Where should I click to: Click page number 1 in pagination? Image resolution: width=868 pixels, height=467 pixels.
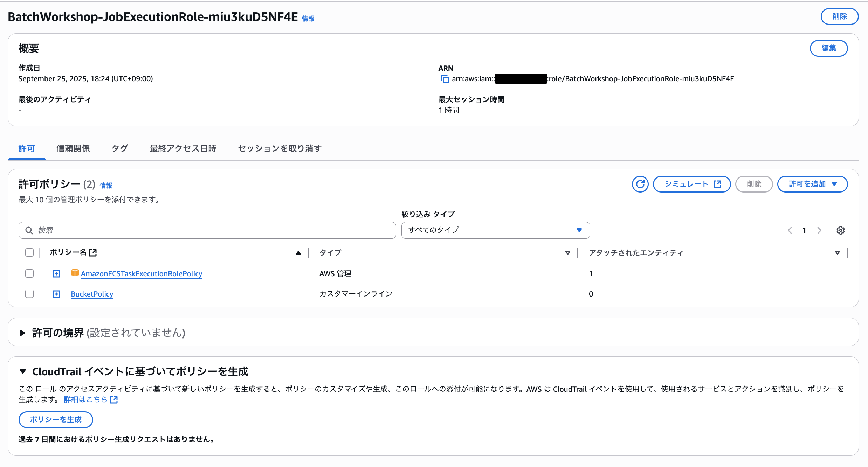point(804,230)
